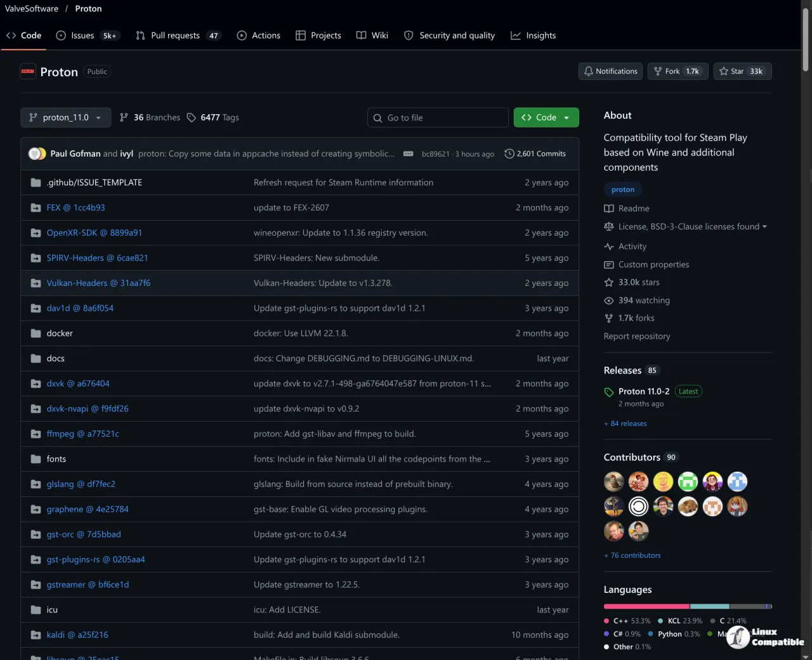812x660 pixels.
Task: Click the glslang submodule icon
Action: [x=36, y=484]
